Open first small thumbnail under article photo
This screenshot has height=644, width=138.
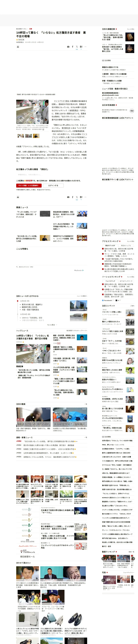[21, 136]
